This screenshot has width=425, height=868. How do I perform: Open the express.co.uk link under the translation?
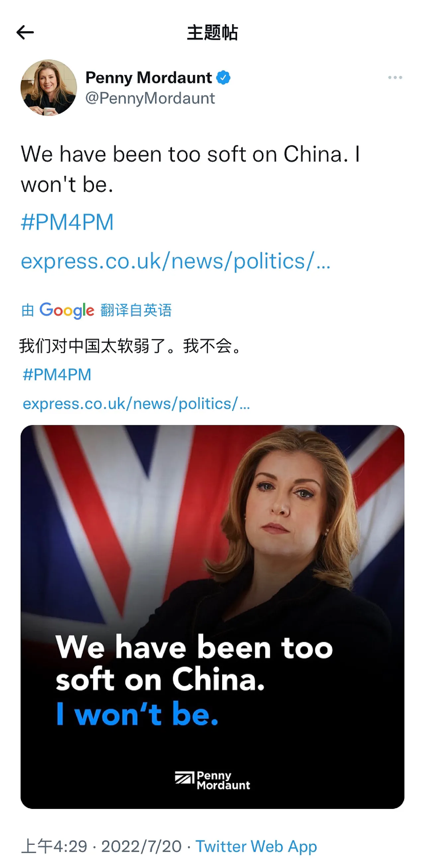136,404
